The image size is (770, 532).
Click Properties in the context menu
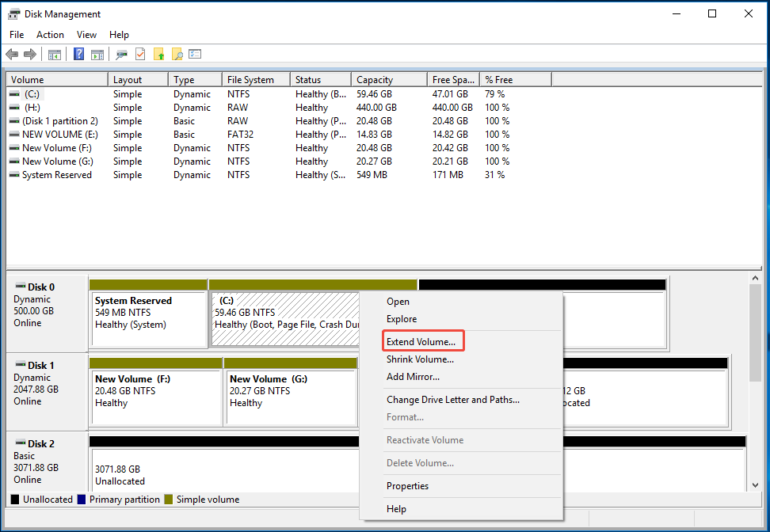pyautogui.click(x=407, y=486)
